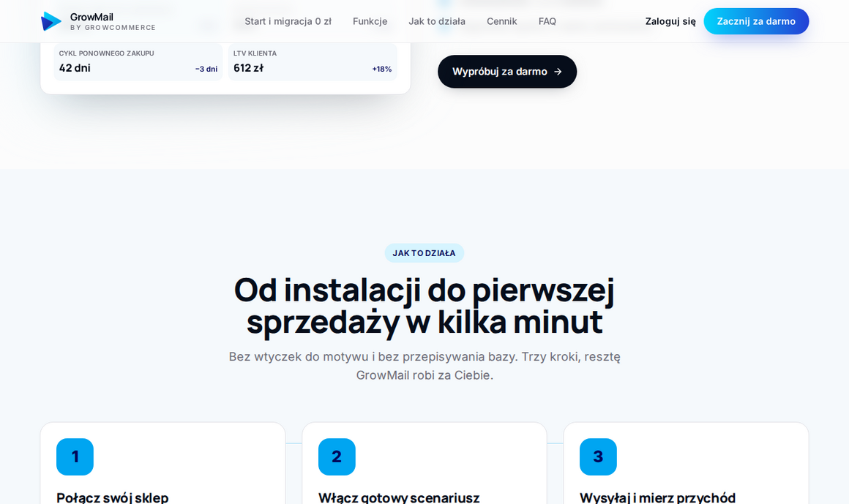Click the arrow icon in Wypróbuj za darmo
This screenshot has height=504, width=849.
point(558,72)
